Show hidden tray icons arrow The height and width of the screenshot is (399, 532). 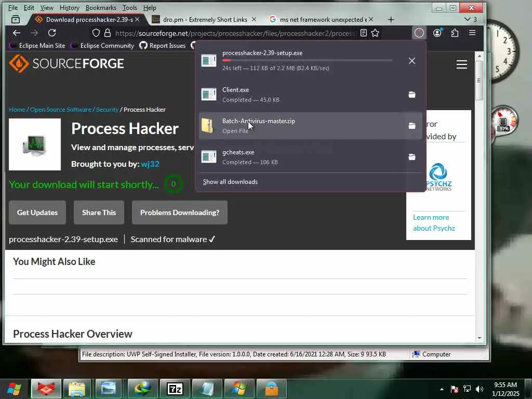point(442,389)
